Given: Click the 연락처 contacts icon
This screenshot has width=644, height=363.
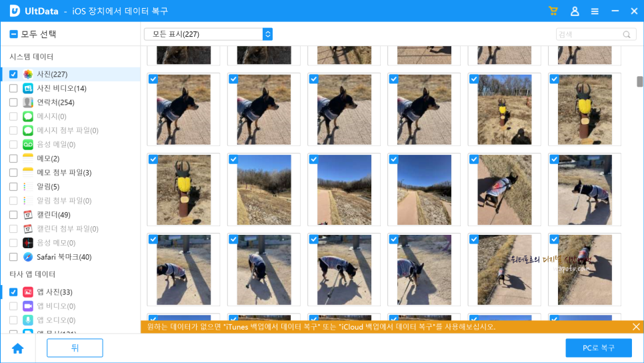Looking at the screenshot, I should point(28,102).
